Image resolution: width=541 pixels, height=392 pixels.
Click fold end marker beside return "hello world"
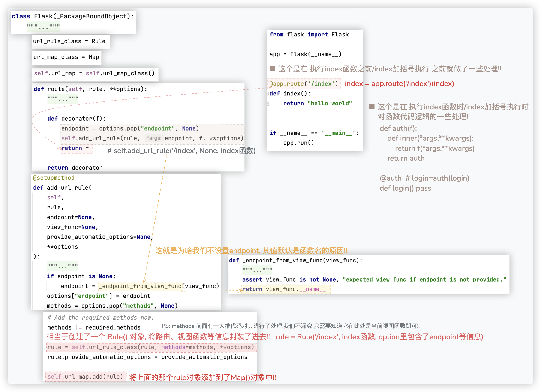point(268,104)
